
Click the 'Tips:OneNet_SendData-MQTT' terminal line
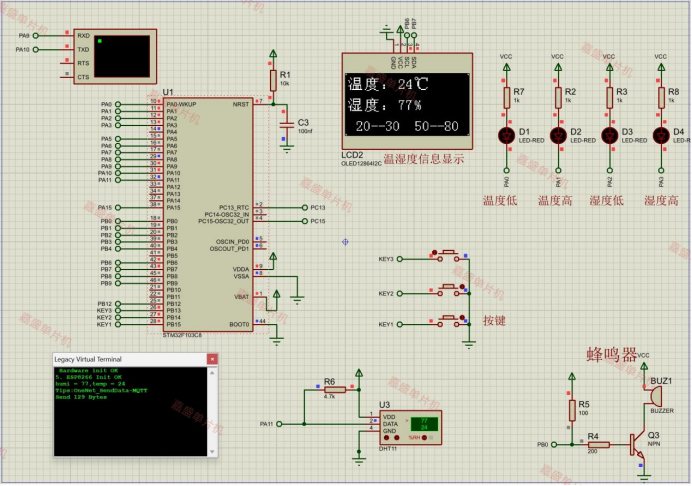101,391
